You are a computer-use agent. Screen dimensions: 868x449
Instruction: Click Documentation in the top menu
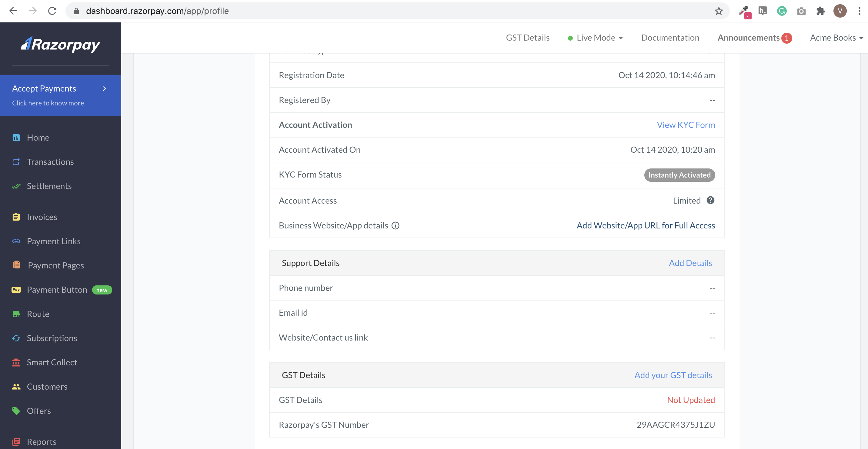[x=670, y=37]
